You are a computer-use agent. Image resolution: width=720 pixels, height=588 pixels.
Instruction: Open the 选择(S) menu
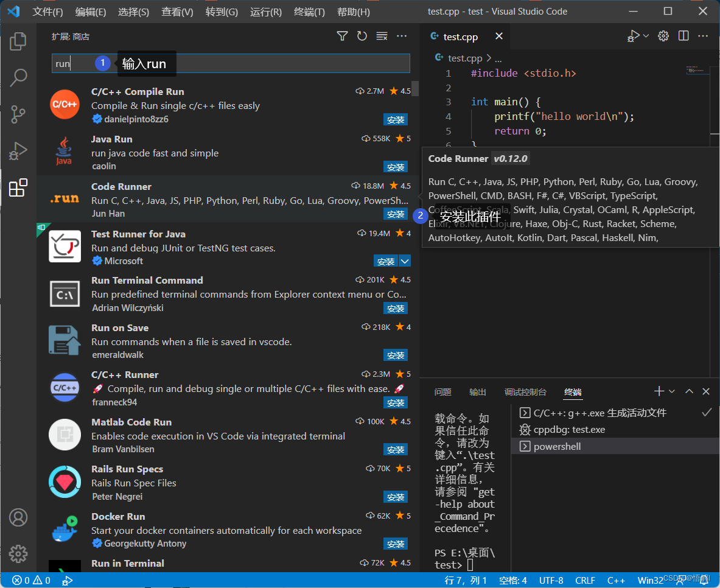134,12
